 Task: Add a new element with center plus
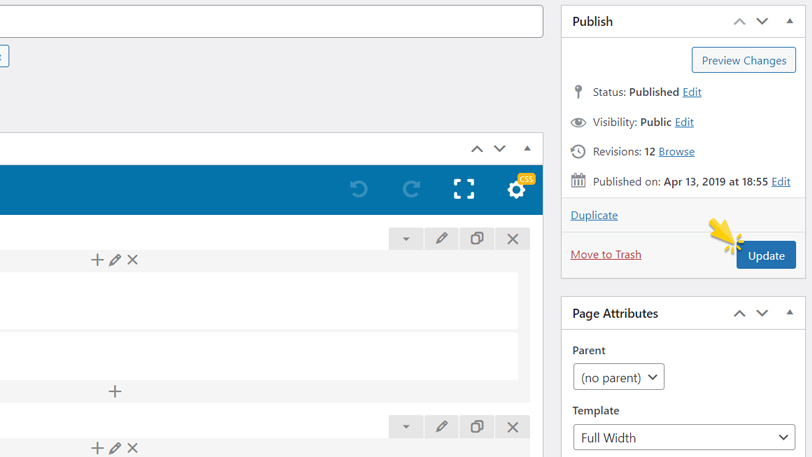click(x=115, y=391)
